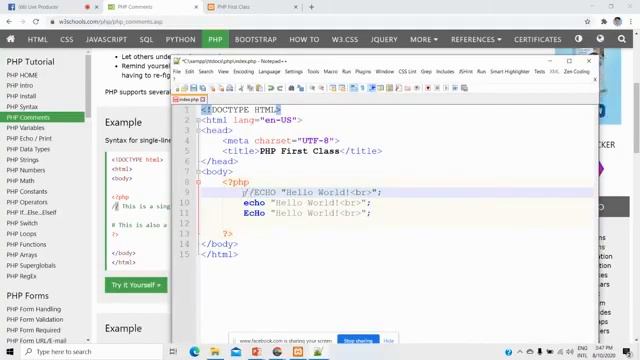Click the Zoom In icon in Notepad++ toolbar

(x=313, y=88)
